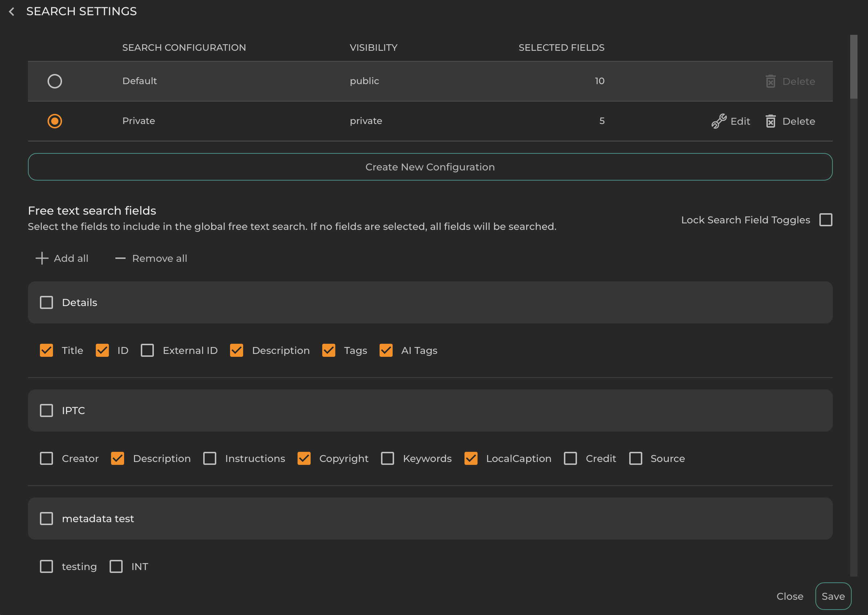The height and width of the screenshot is (615, 868).
Task: Check the Details group checkbox
Action: 46,302
